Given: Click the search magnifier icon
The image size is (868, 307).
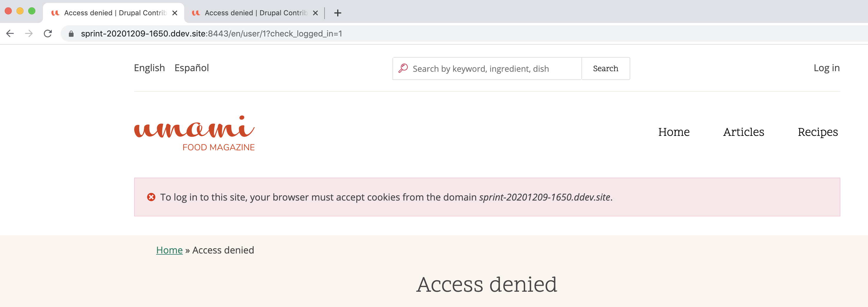Looking at the screenshot, I should pyautogui.click(x=403, y=68).
